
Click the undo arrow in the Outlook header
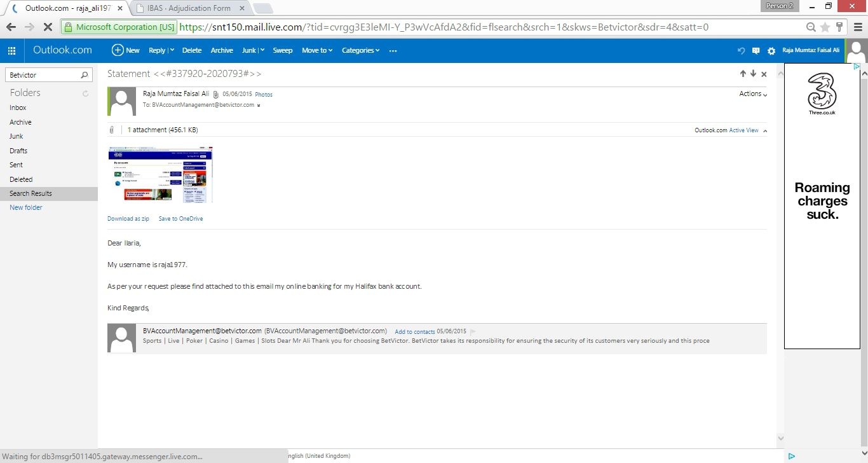(x=741, y=51)
